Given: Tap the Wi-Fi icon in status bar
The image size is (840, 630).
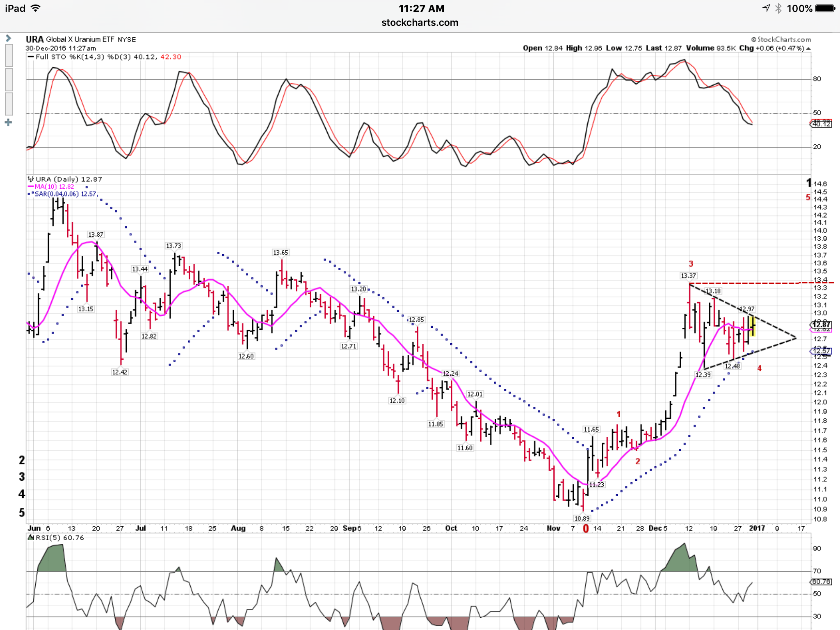Looking at the screenshot, I should (36, 8).
